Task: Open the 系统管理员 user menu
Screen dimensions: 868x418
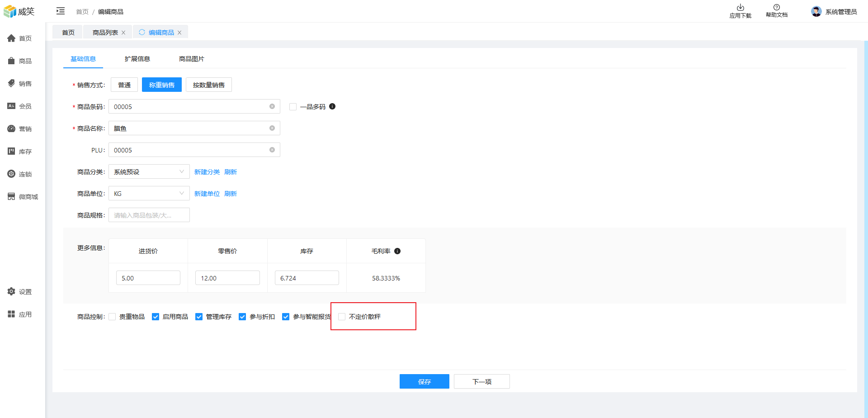Action: coord(834,12)
